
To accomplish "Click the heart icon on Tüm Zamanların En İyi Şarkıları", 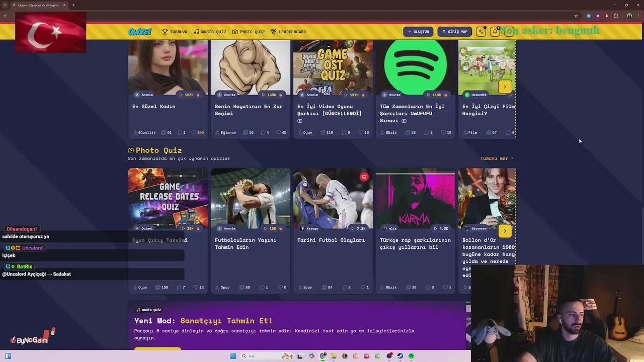I will [443, 133].
